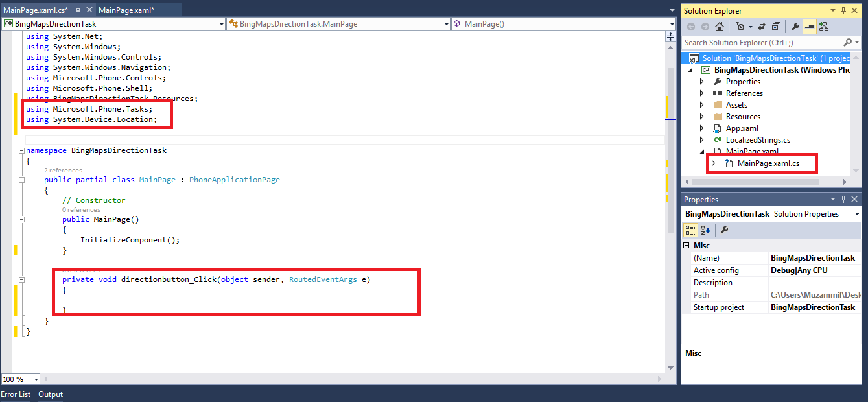Expand the App.xaml node
868x402 pixels.
point(702,128)
